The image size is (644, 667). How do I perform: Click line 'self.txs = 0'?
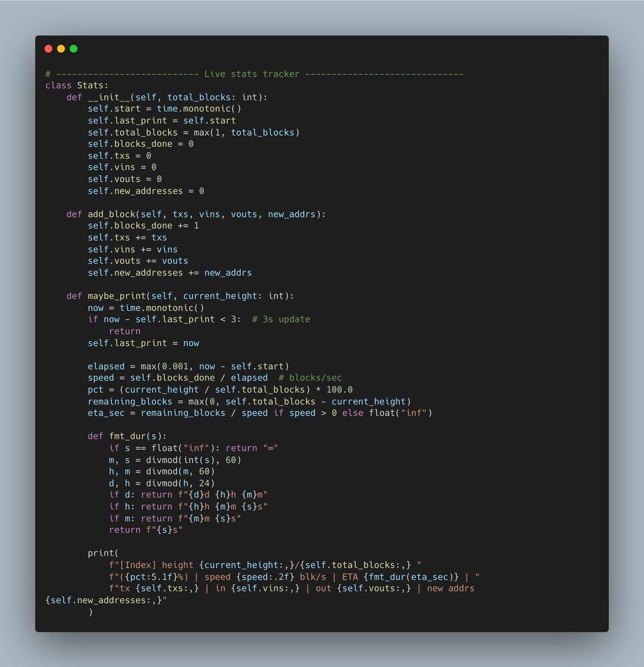tap(120, 156)
